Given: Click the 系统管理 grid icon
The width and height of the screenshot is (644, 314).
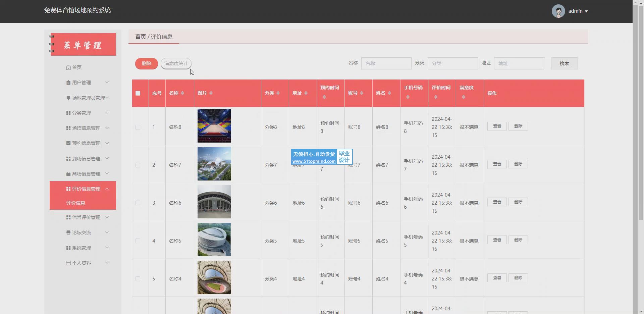Looking at the screenshot, I should [68, 248].
